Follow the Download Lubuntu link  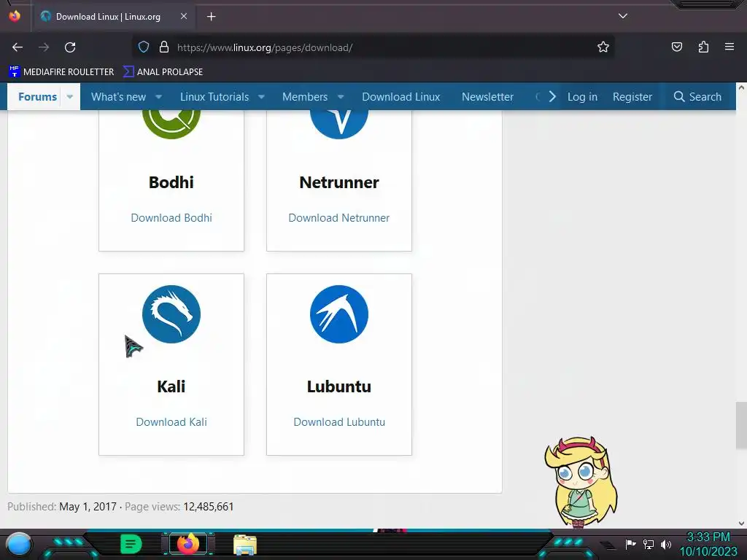pos(339,422)
